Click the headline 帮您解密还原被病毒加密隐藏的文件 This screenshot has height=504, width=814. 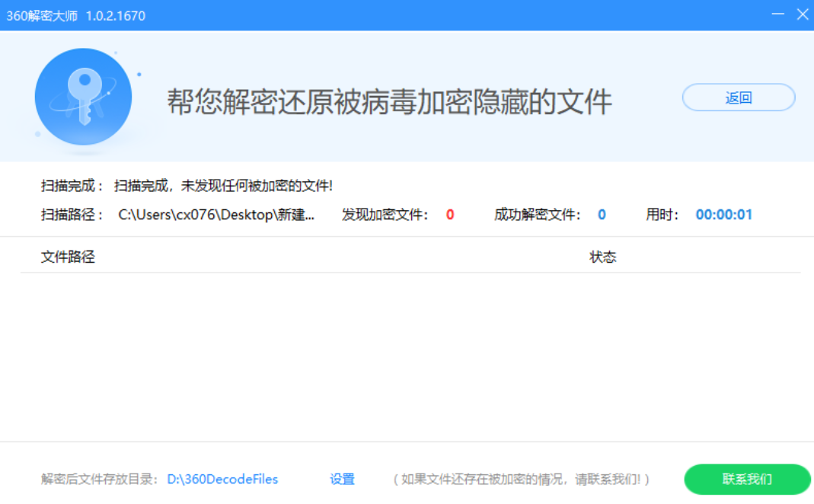pos(389,102)
